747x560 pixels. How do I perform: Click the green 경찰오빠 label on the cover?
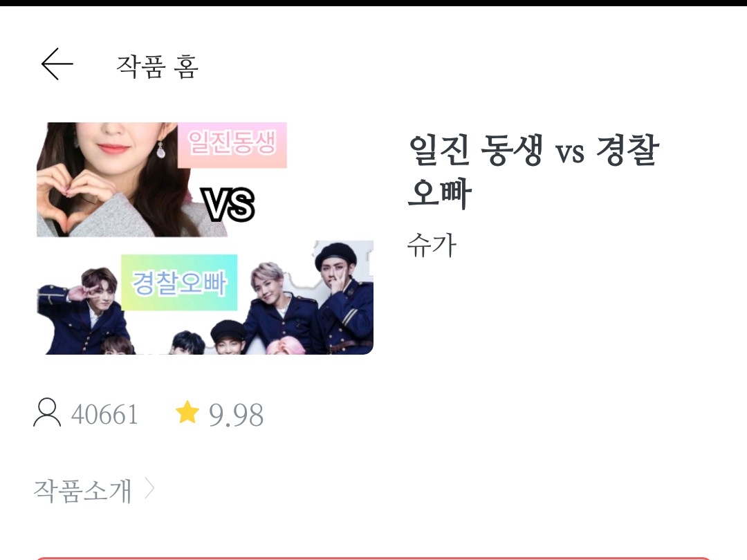179,282
